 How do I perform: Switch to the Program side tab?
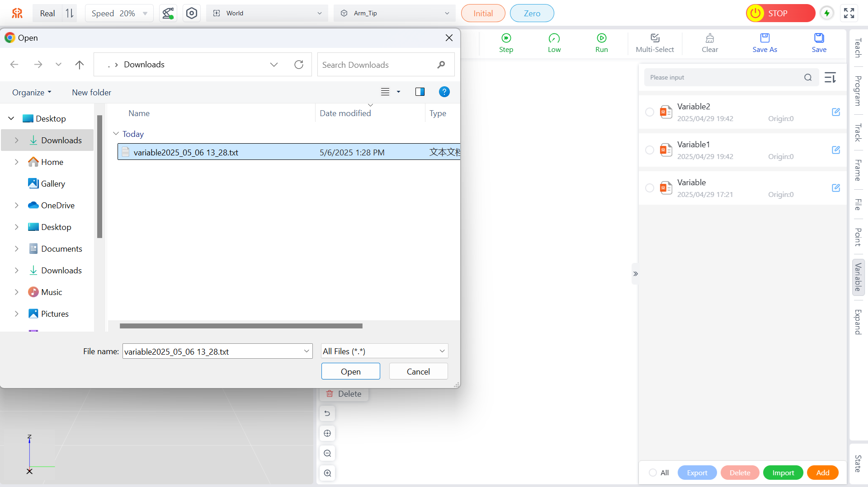tap(858, 91)
